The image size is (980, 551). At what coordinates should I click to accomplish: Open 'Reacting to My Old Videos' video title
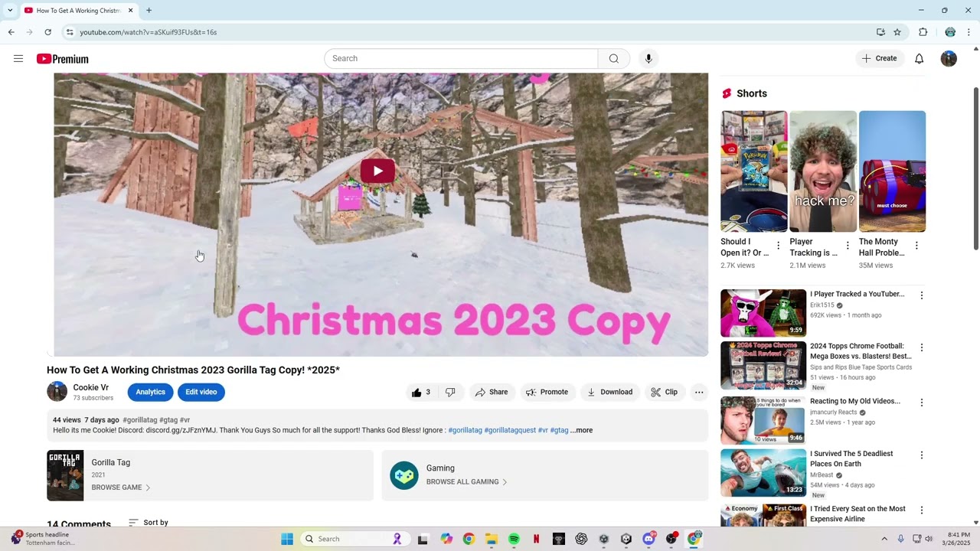855,401
